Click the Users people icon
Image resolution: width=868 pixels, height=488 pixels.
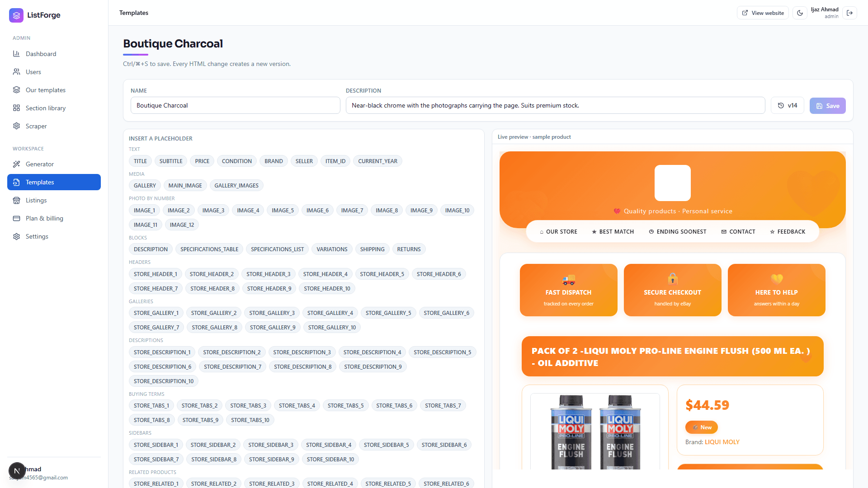[17, 72]
